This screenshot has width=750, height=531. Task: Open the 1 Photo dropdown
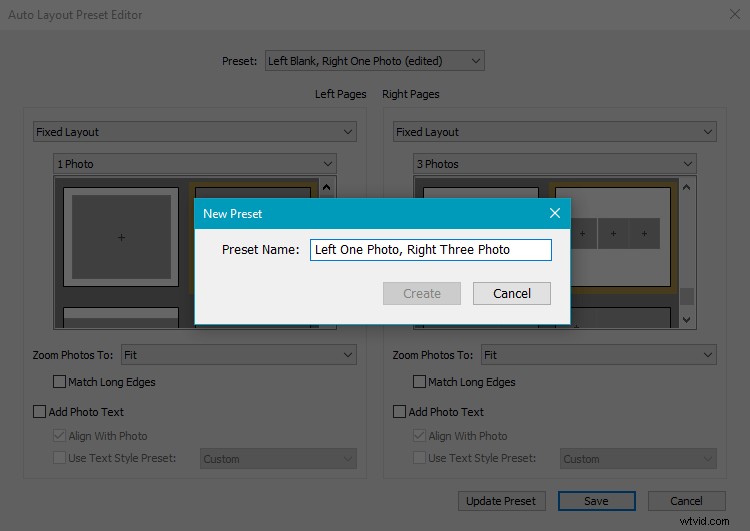pos(195,164)
